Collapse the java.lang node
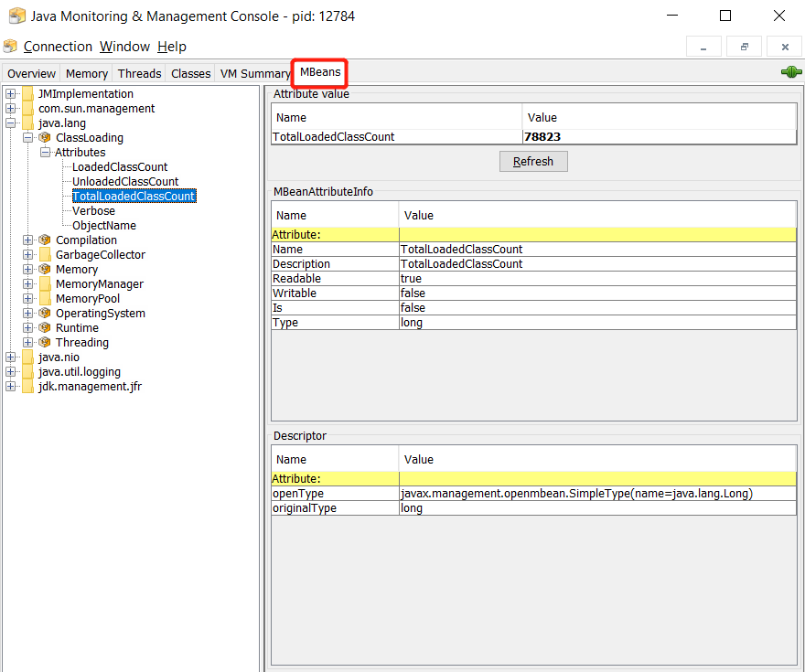This screenshot has height=672, width=805. [x=11, y=123]
